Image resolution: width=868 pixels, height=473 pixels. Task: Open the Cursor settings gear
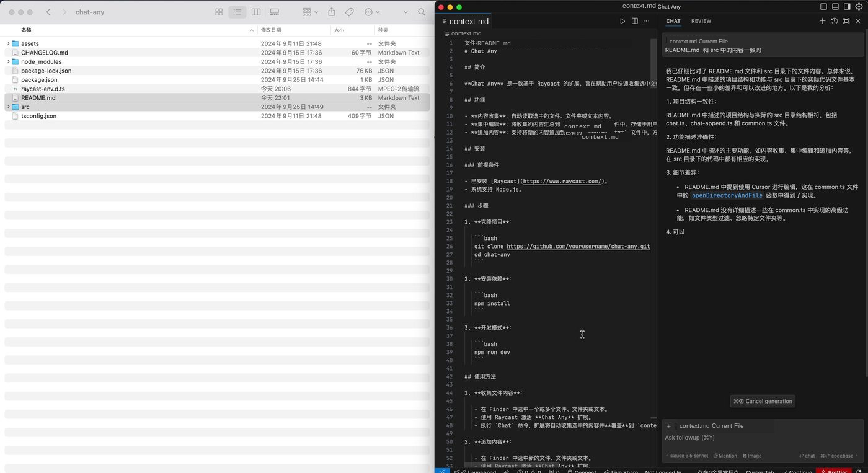pyautogui.click(x=859, y=7)
